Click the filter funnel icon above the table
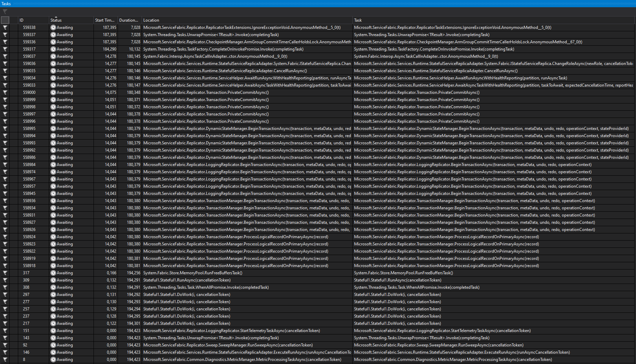Viewport: 636px width, 364px height. (x=5, y=12)
